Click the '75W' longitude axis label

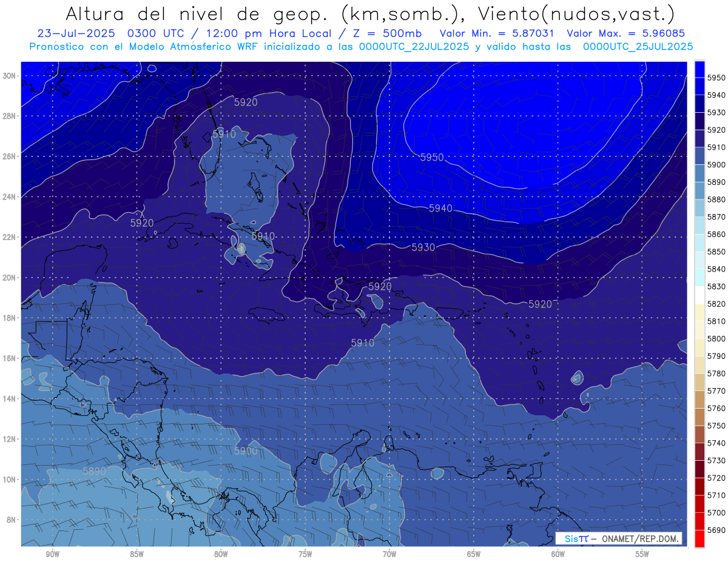point(305,554)
